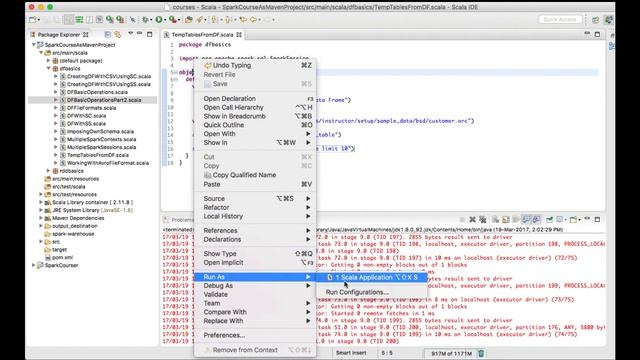This screenshot has width=640, height=360.
Task: Maximize the Console panel
Action: pyautogui.click(x=597, y=220)
